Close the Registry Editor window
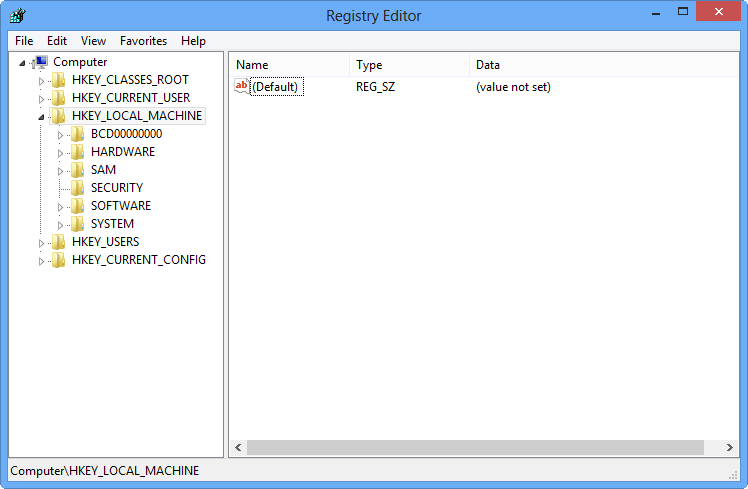The image size is (748, 489). 718,11
